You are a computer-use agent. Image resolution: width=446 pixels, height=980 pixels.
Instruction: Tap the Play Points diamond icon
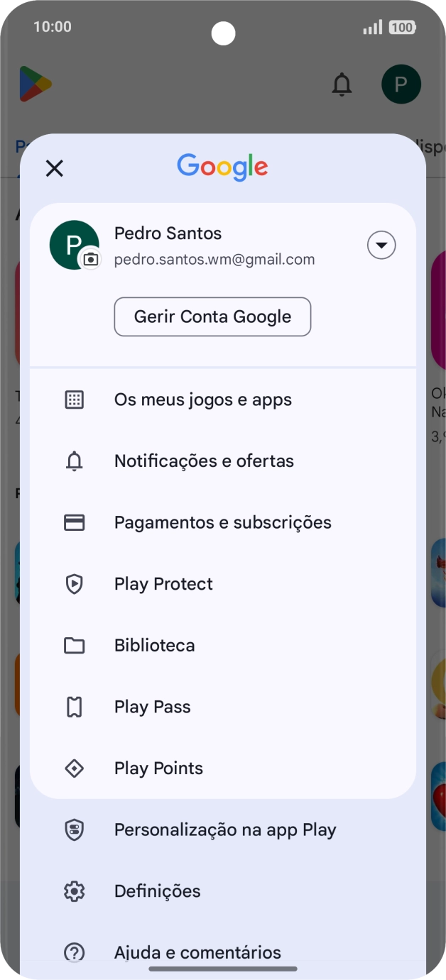tap(75, 768)
